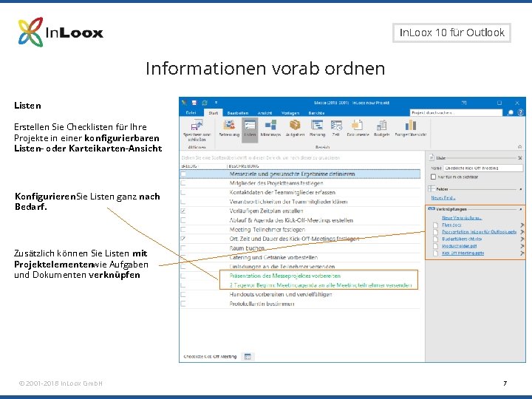Check the Handouts vorbereiten und vervielfältigen box
This screenshot has width=532, height=399.
pyautogui.click(x=183, y=294)
